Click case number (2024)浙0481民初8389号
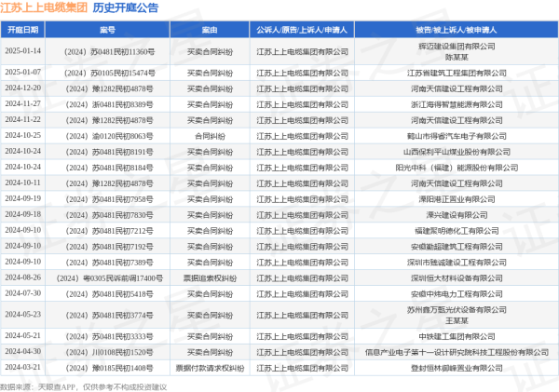Screen dimensions: 559x392 pyautogui.click(x=109, y=105)
